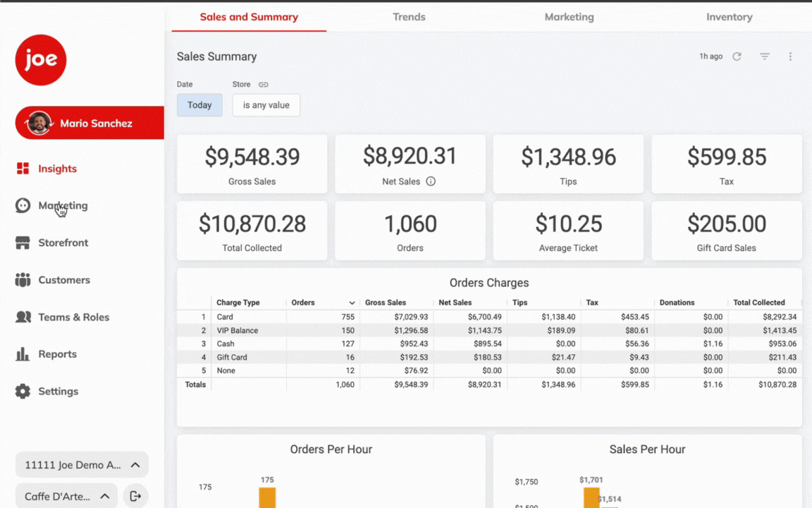The image size is (812, 508).
Task: Refresh the Sales Summary dashboard
Action: pos(737,56)
